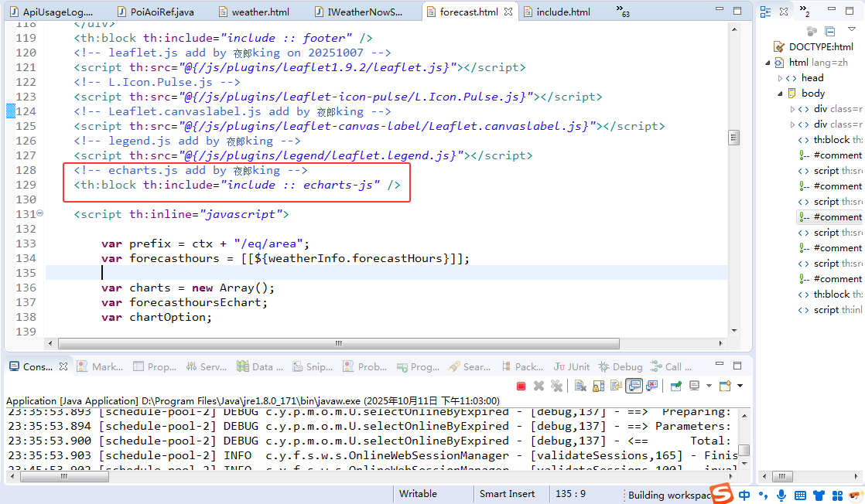Open the IWeatherNowS... editor tab

(358, 12)
